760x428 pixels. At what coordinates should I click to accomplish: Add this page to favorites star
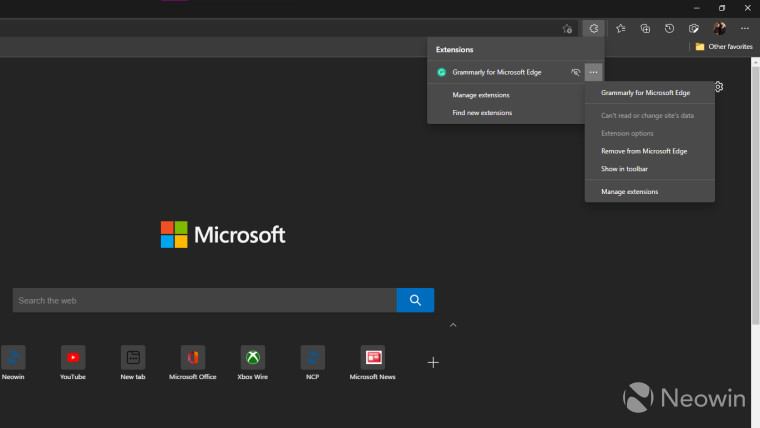[x=567, y=29]
